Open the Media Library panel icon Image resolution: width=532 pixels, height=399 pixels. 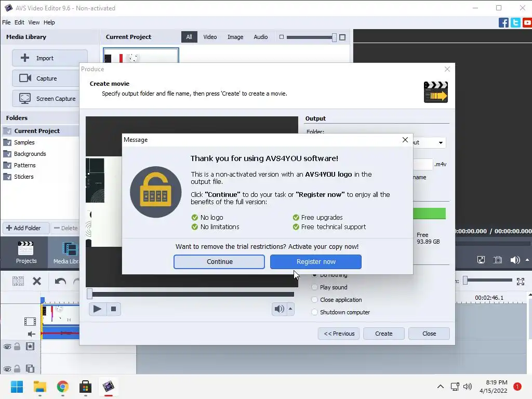click(x=66, y=252)
